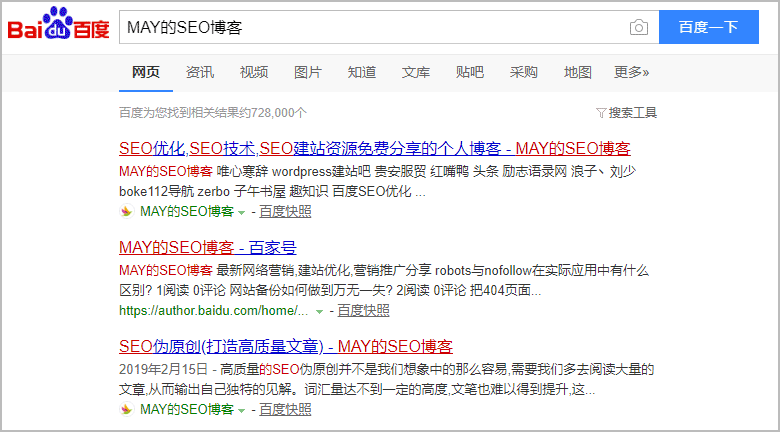Viewport: 780px width, 432px height.
Task: Select the 网页 tab
Action: [x=146, y=73]
